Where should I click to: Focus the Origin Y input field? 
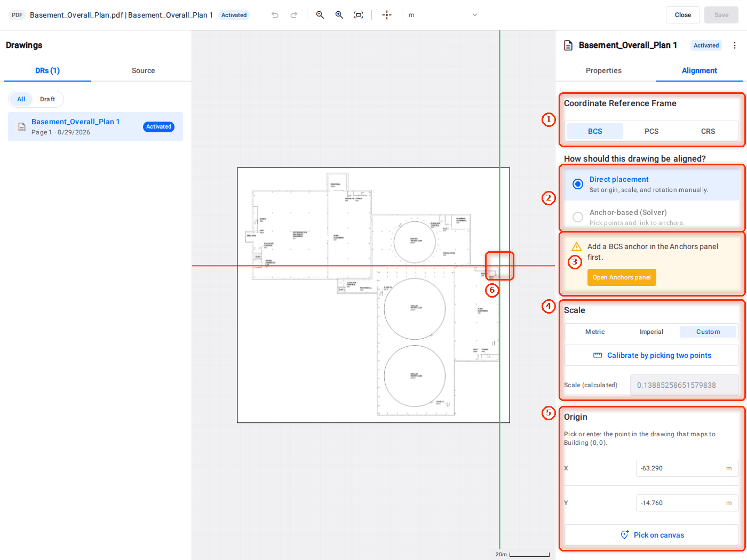[687, 503]
